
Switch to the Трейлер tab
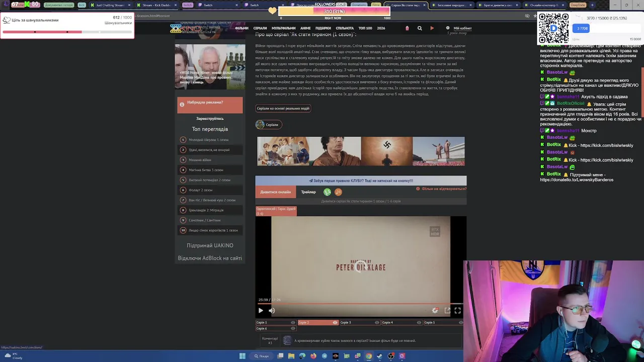point(308,192)
